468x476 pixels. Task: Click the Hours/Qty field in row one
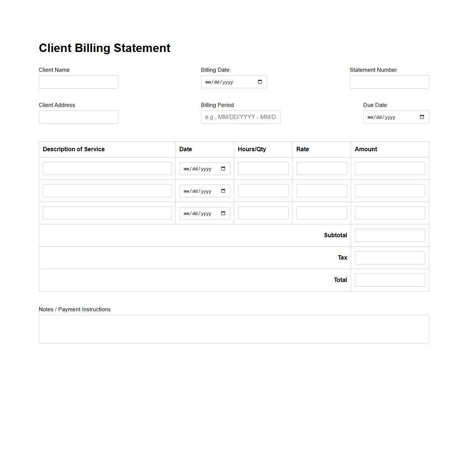click(x=263, y=168)
